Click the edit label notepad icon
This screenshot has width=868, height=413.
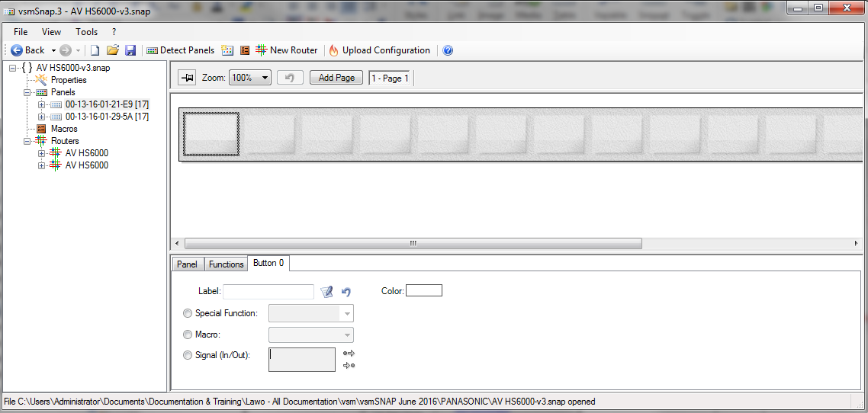(x=326, y=291)
